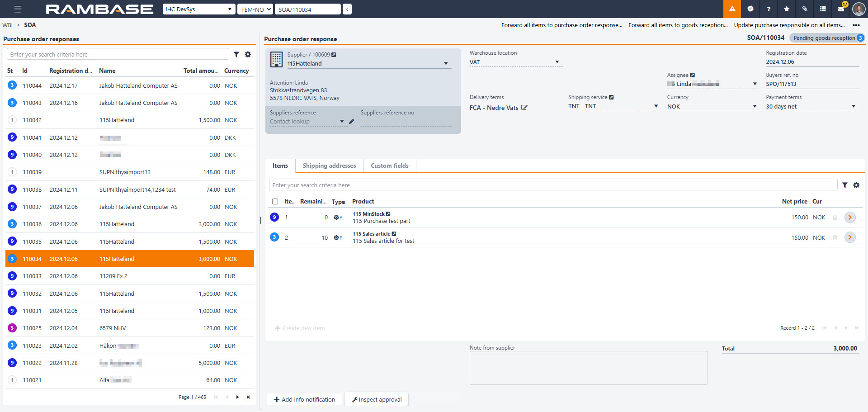Image resolution: width=868 pixels, height=412 pixels.
Task: Expand the Warehouse location dropdown
Action: [x=557, y=62]
